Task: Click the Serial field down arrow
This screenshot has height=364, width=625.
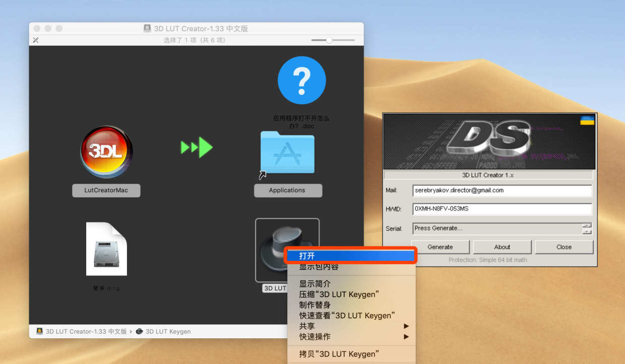Action: pyautogui.click(x=587, y=232)
